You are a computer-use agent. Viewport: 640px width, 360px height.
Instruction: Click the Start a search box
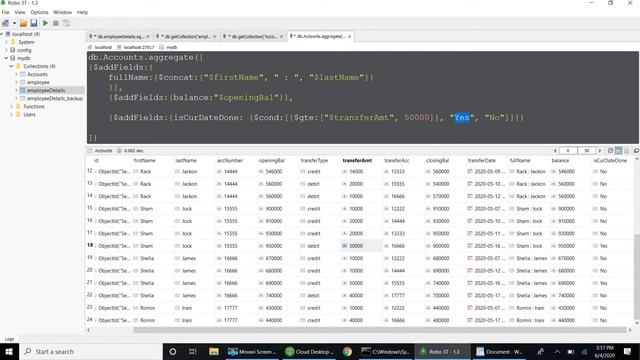[91, 351]
